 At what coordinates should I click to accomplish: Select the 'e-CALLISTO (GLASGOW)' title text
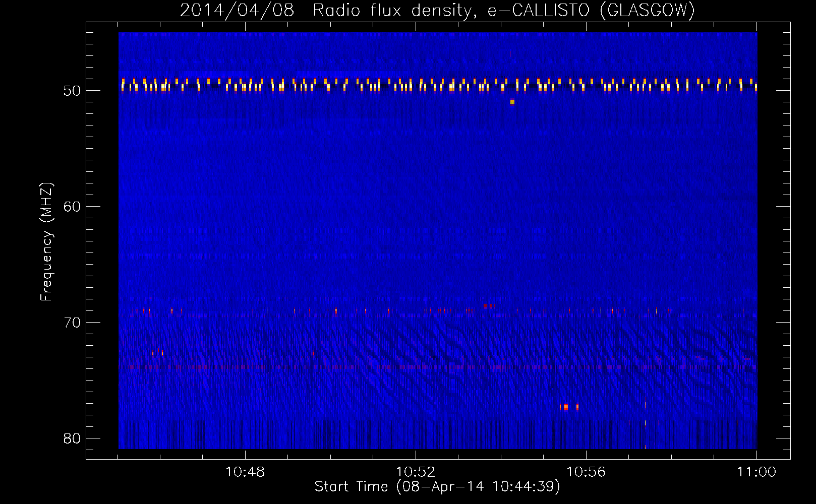coord(591,11)
